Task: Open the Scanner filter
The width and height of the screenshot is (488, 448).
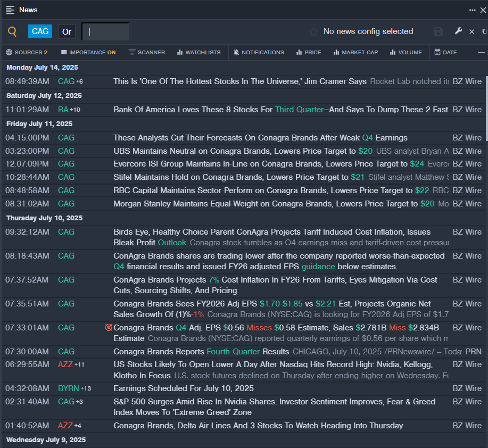Action: [147, 52]
